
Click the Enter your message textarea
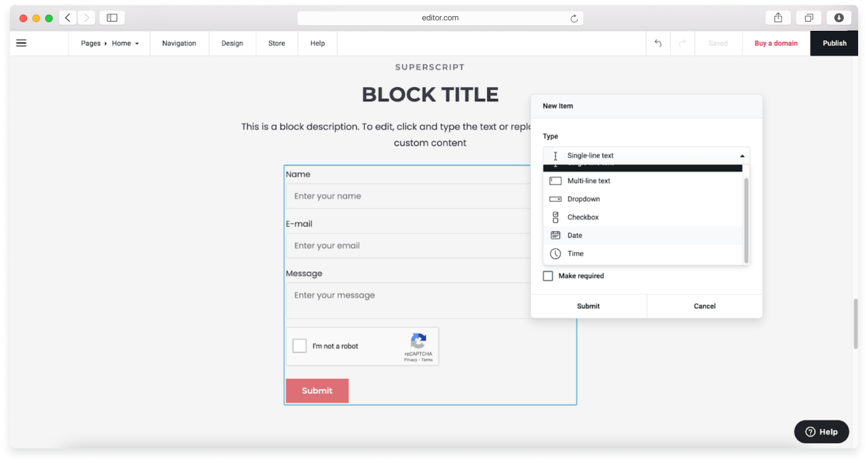tap(407, 301)
